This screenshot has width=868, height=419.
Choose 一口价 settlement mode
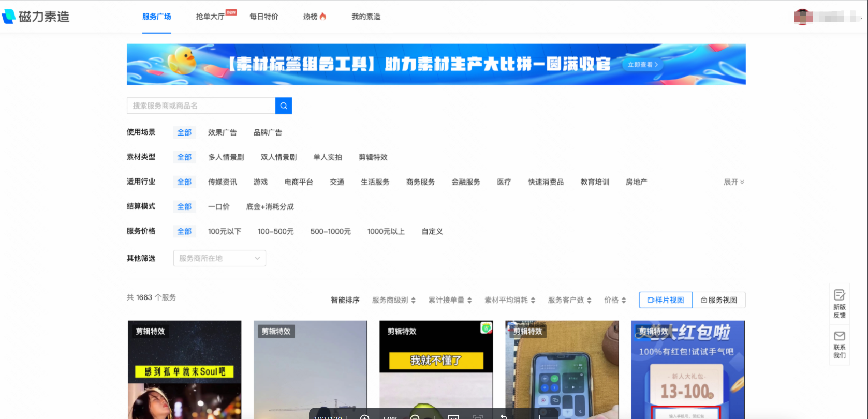coord(219,207)
